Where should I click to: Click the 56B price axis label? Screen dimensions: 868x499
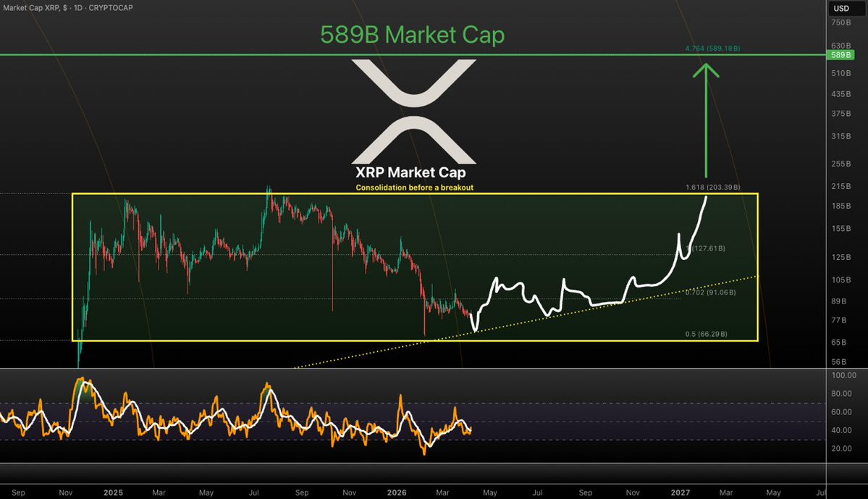point(839,362)
